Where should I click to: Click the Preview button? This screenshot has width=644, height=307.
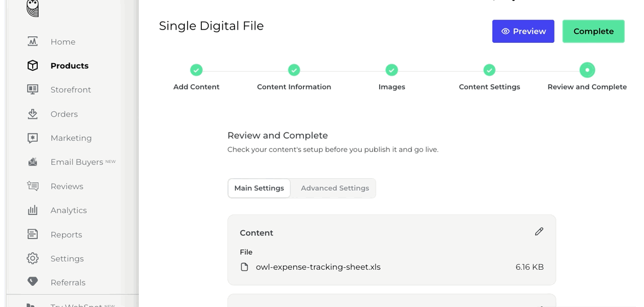click(x=523, y=31)
